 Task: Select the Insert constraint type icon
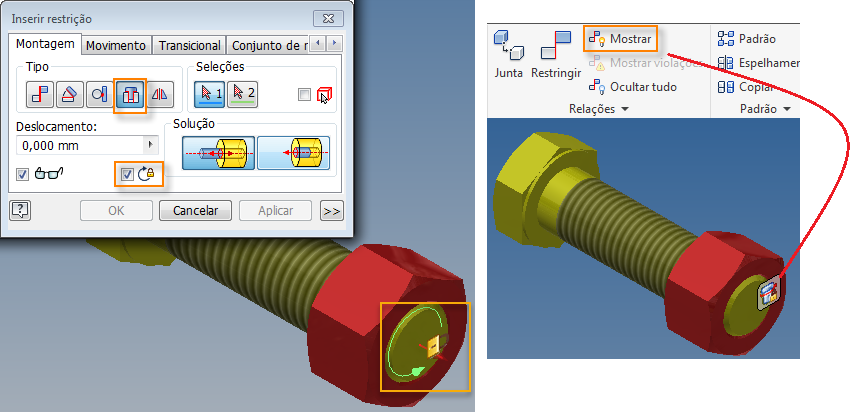130,95
